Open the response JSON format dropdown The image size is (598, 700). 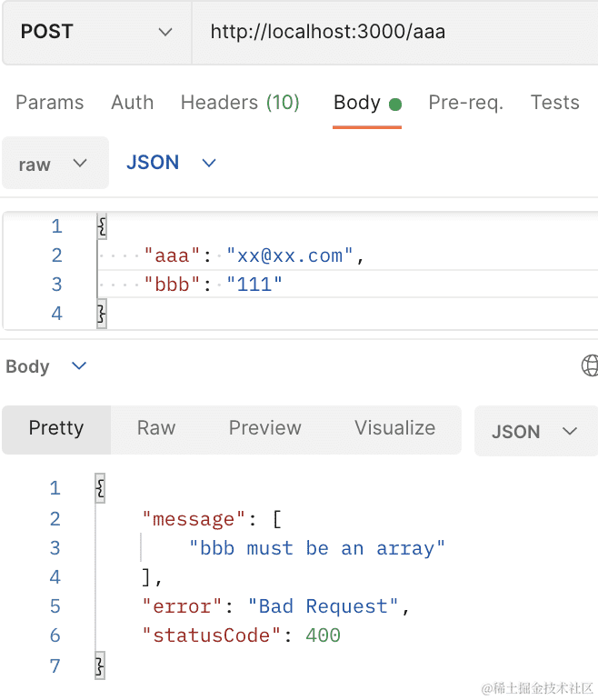[534, 431]
